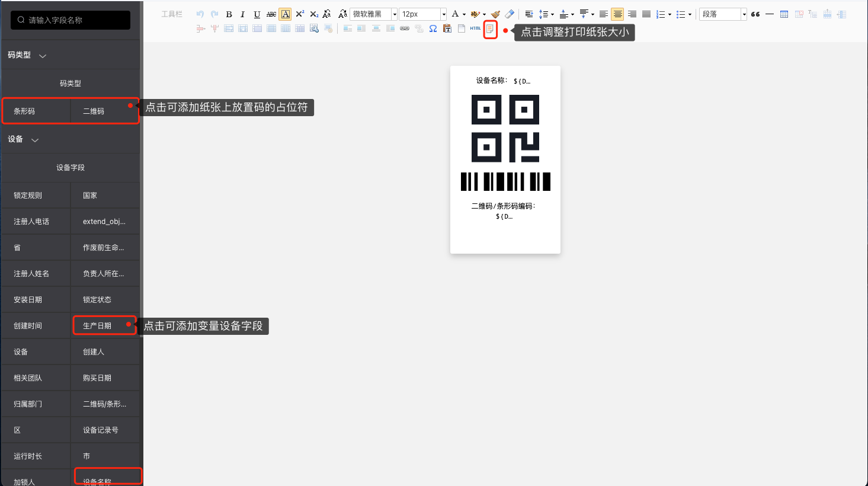Click the line spacing icon
Image resolution: width=868 pixels, height=486 pixels.
[543, 14]
